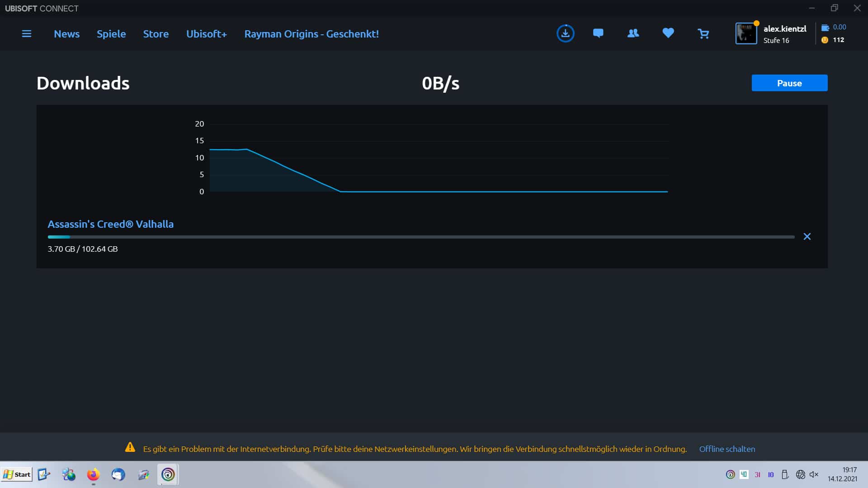
Task: Open the checklist notepad taskbar icon
Action: pos(43,474)
